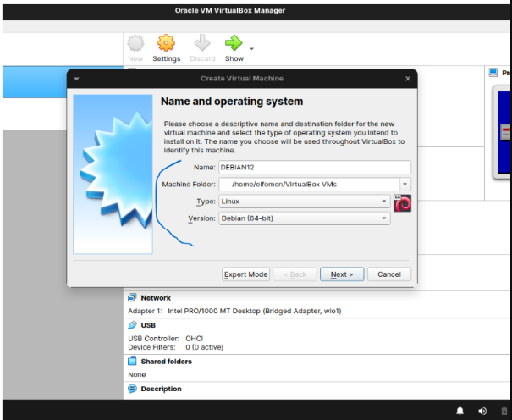Click the Name field containing DEBIAN12

[x=315, y=167]
